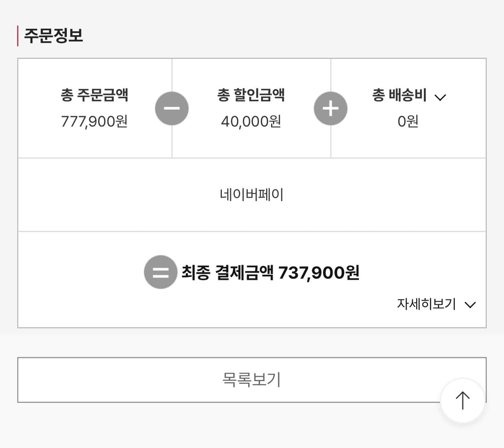Select the 네이버페이 payment label

(251, 194)
